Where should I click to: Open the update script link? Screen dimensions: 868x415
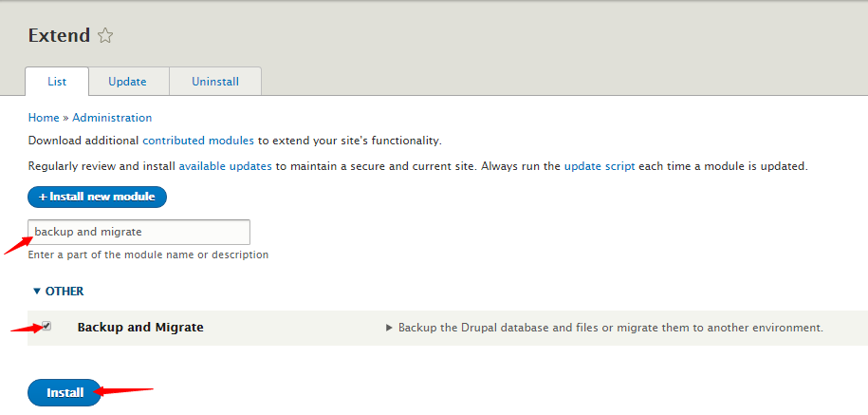[x=600, y=166]
